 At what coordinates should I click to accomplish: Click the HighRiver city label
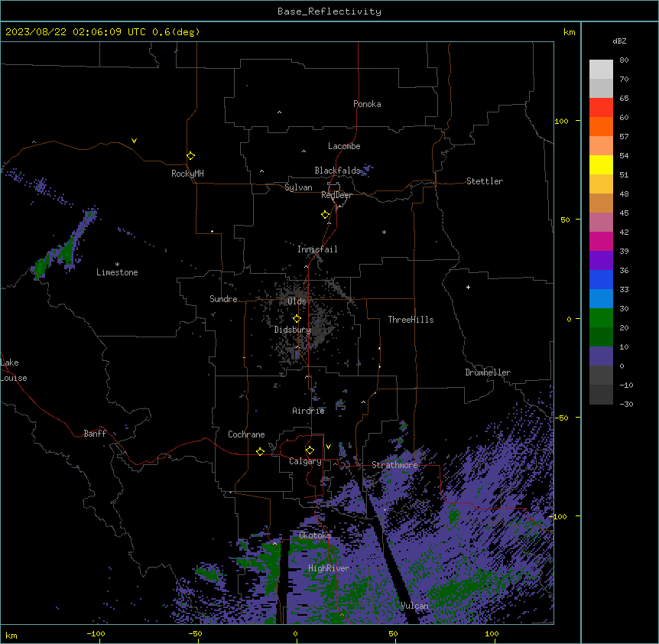coord(329,568)
